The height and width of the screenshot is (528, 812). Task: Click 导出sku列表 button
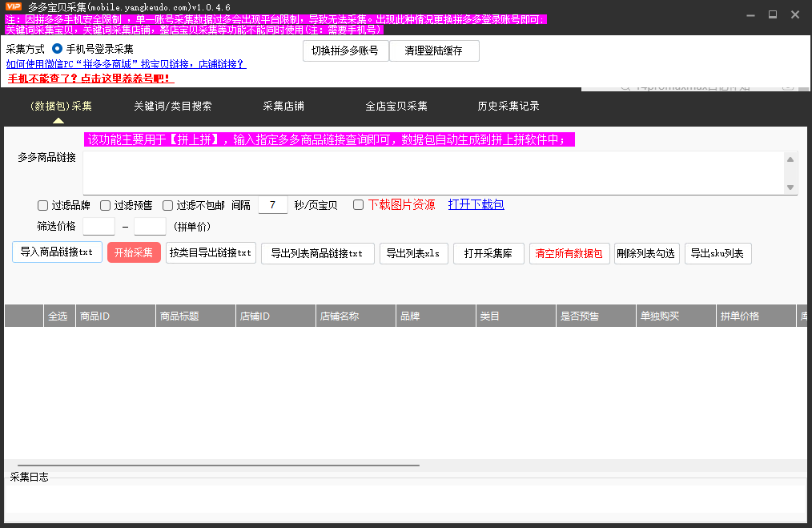pyautogui.click(x=718, y=253)
